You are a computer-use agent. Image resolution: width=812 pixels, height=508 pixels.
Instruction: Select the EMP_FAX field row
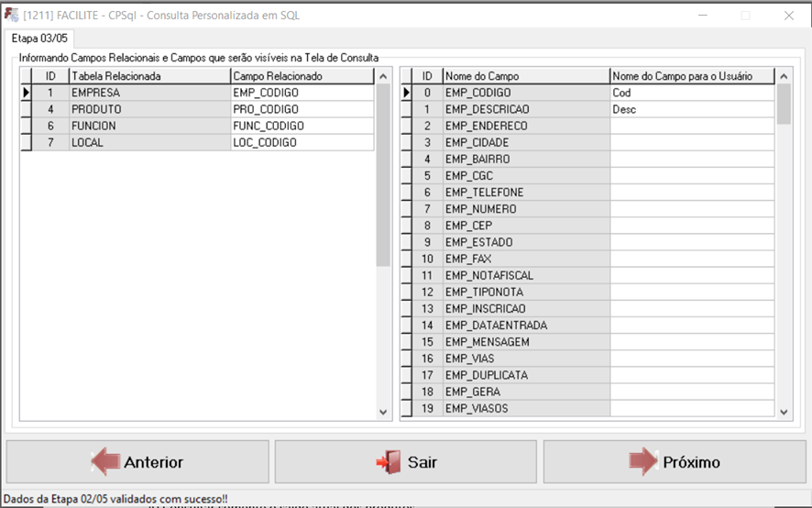[x=587, y=259]
